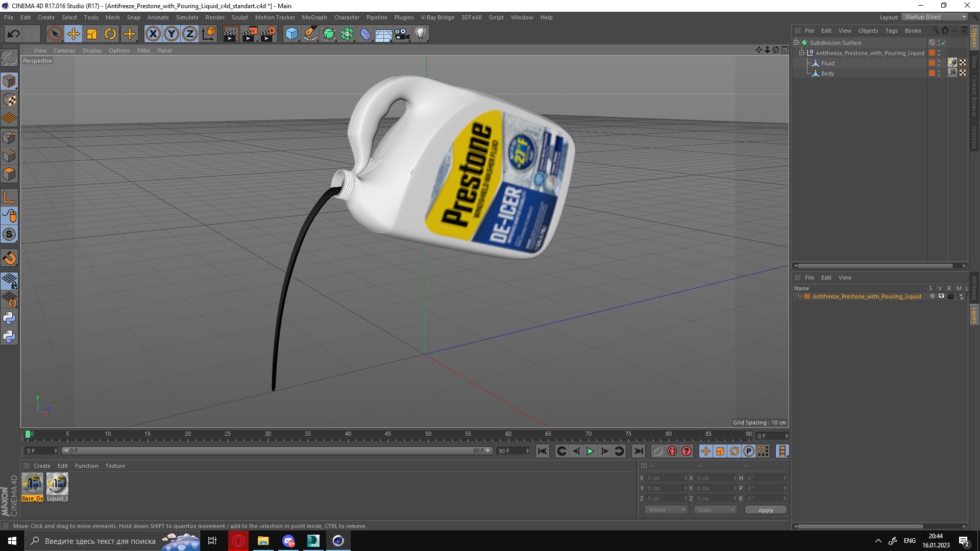Open the MoGraph menu
The width and height of the screenshot is (980, 551).
(x=314, y=17)
